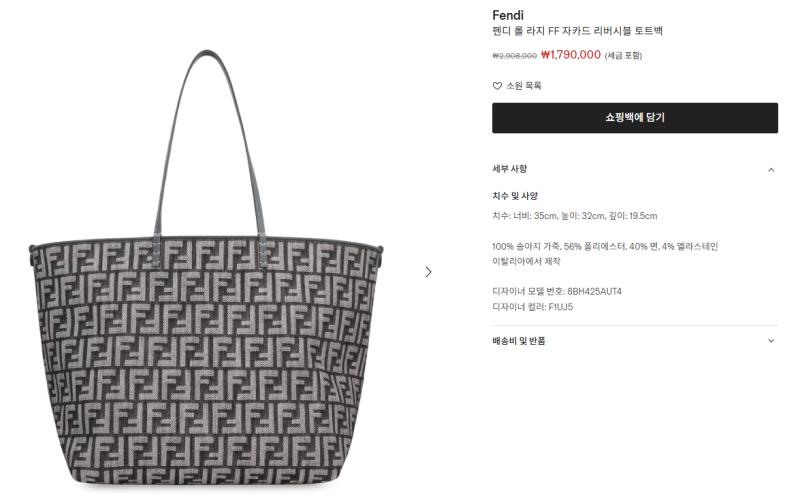Click the heart icon for wishlist
The height and width of the screenshot is (496, 800).
tap(497, 86)
